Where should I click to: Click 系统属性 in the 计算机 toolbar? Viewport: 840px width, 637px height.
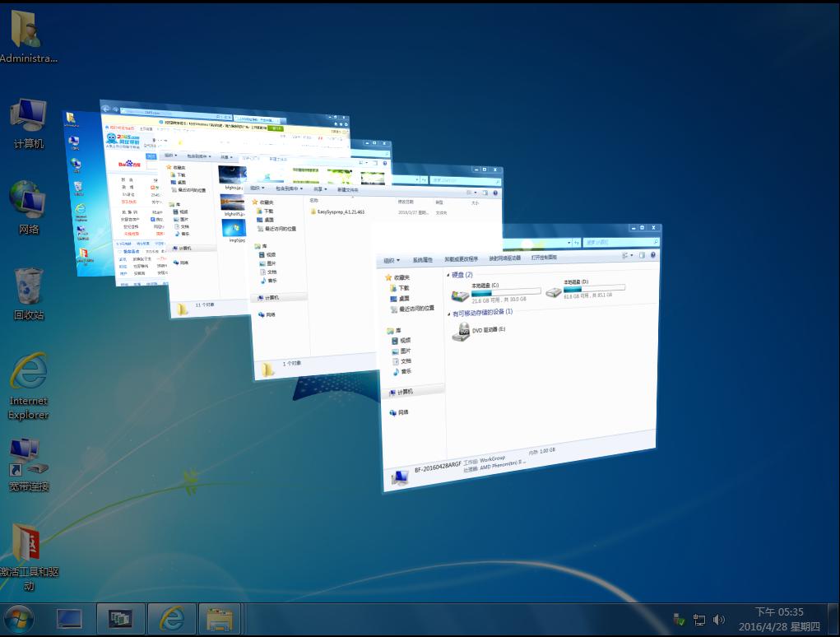pos(423,260)
